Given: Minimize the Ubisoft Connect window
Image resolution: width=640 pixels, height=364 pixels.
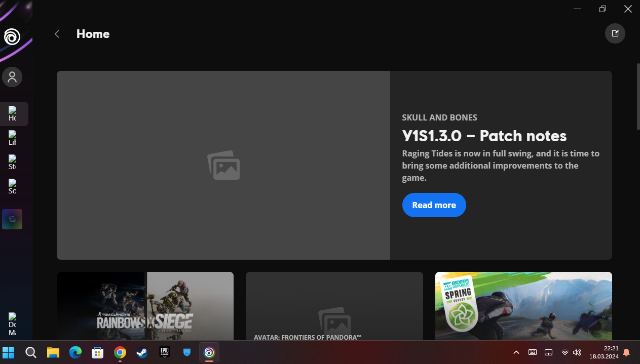Looking at the screenshot, I should point(577,9).
